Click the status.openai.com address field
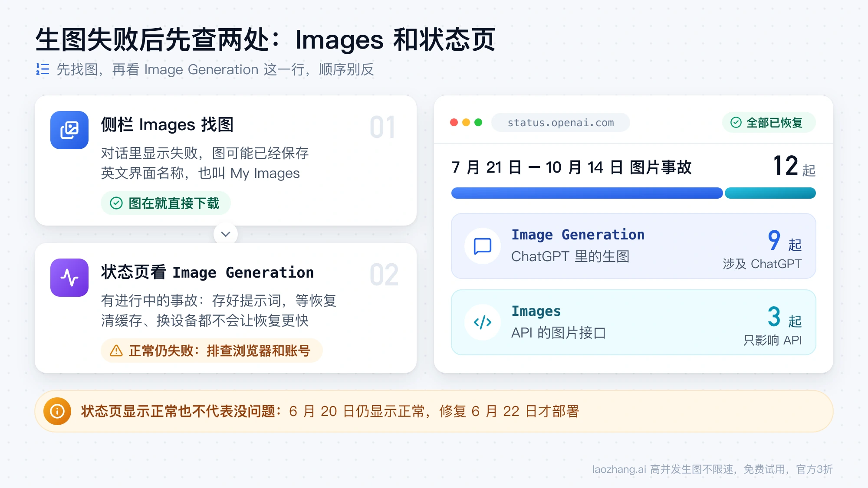This screenshot has width=868, height=488. click(x=561, y=123)
